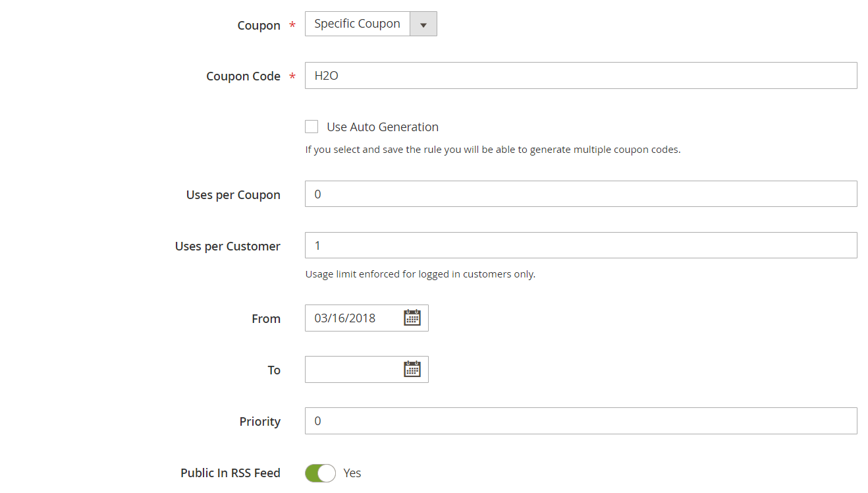The width and height of the screenshot is (868, 493).
Task: Click the auto generation hint about multiple coupon codes
Action: (493, 150)
